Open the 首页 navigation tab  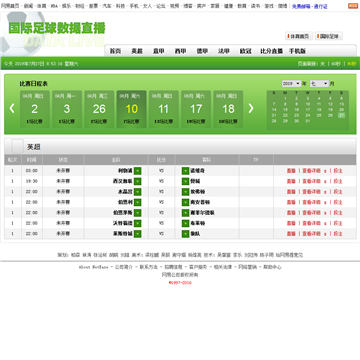[x=115, y=51]
